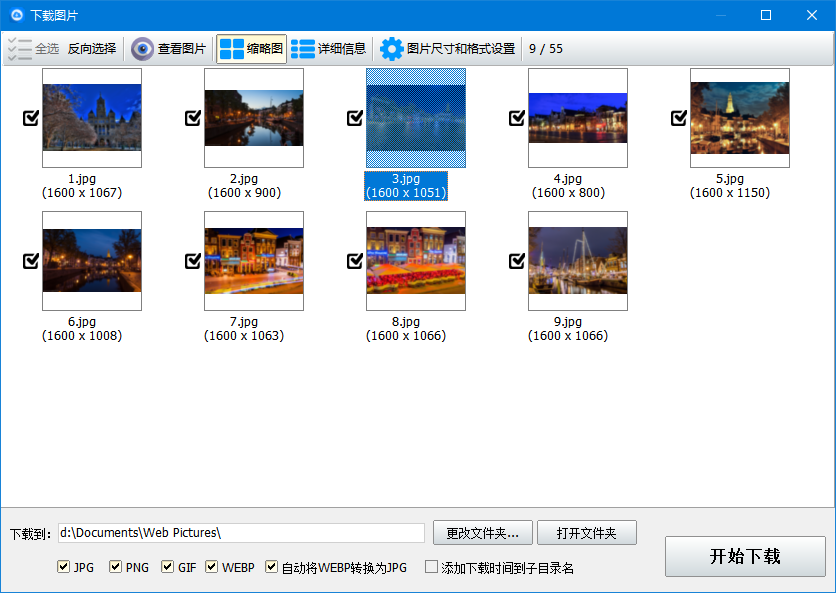Image resolution: width=836 pixels, height=593 pixels.
Task: Open 图片尺寸和格式设置 settings gear icon
Action: click(392, 47)
